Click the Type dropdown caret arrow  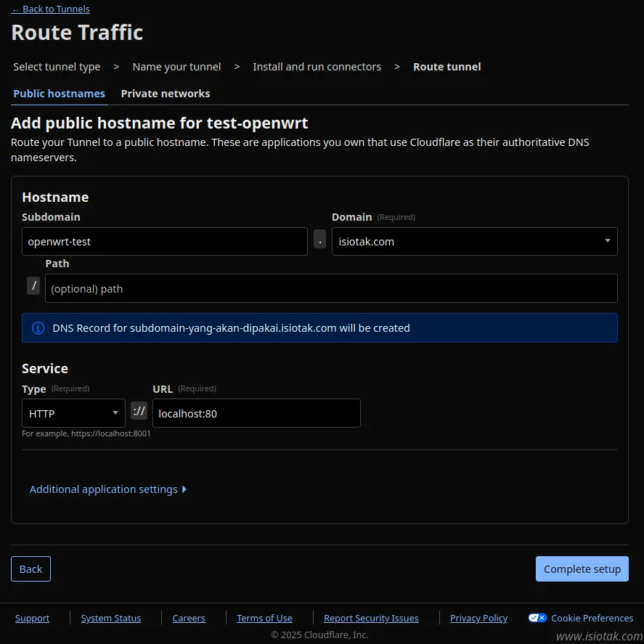(115, 413)
